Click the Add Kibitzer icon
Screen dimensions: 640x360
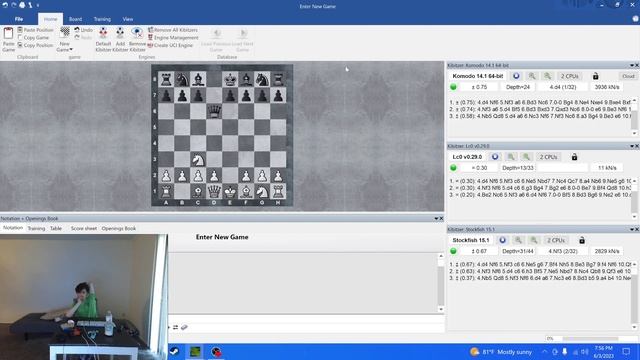click(x=120, y=33)
